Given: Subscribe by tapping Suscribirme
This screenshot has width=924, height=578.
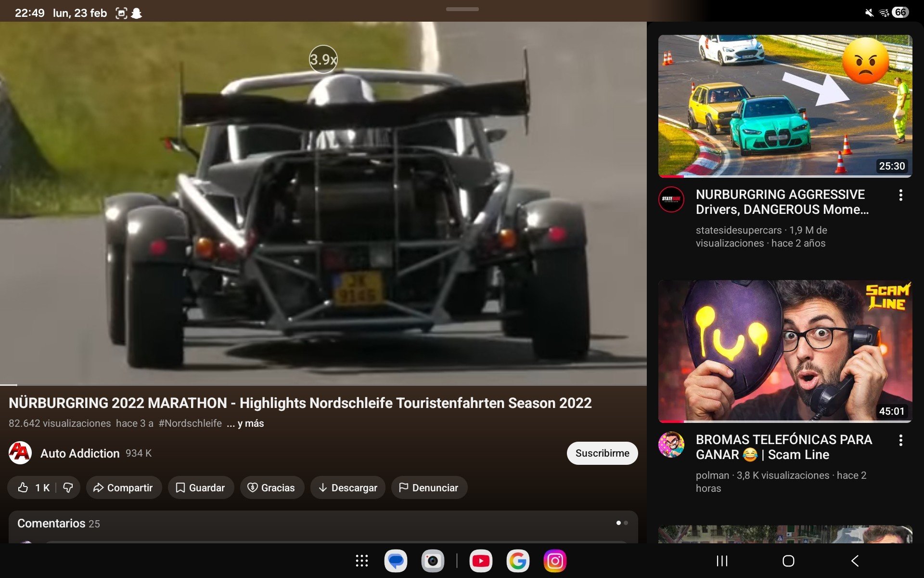Looking at the screenshot, I should pyautogui.click(x=602, y=453).
